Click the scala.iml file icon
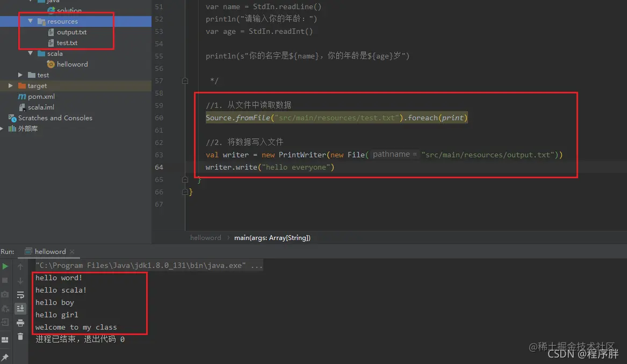The height and width of the screenshot is (364, 627). pos(23,107)
